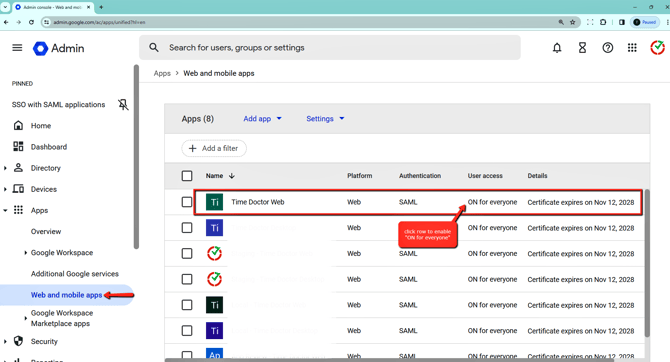Screen dimensions: 670x362
Task: Click the hamburger main menu icon
Action: pos(17,48)
